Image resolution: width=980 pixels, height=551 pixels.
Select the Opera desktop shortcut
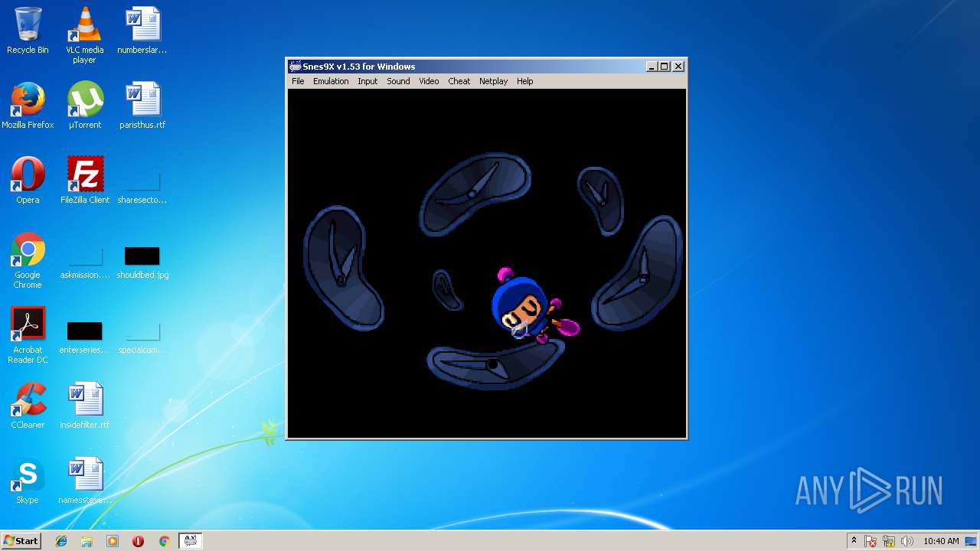[x=28, y=181]
